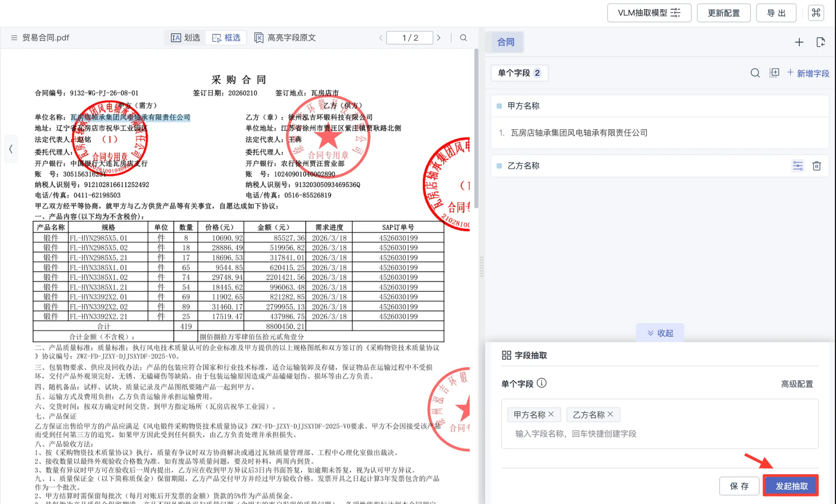Add a new tab with the plus icon
Image resolution: width=836 pixels, height=504 pixels.
(x=799, y=42)
